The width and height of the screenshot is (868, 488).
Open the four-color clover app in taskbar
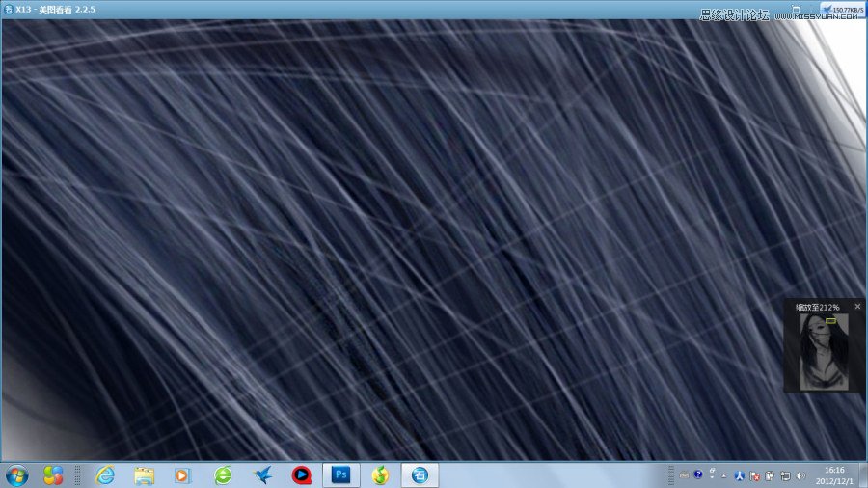[x=53, y=475]
